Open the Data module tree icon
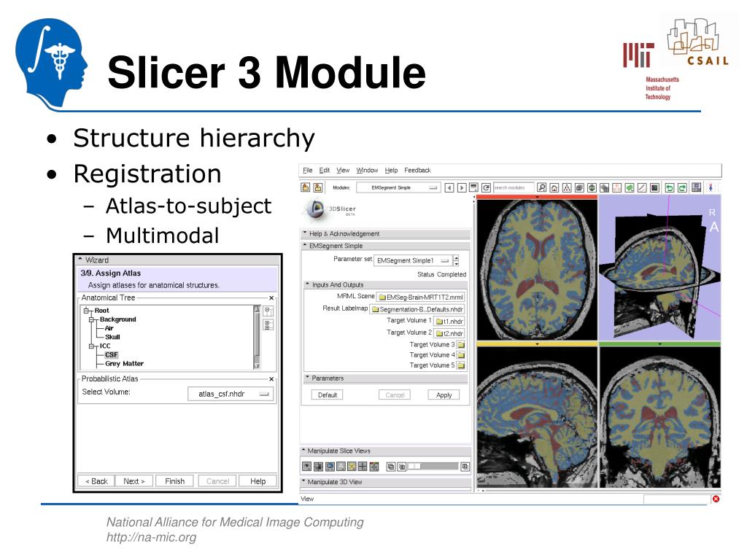This screenshot has height=560, width=747. (567, 187)
